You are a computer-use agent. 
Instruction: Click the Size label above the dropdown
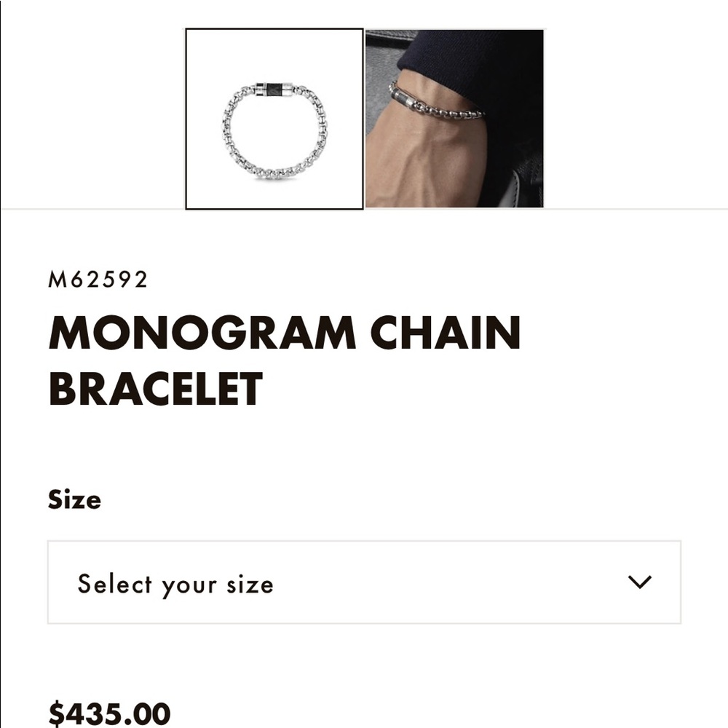[x=74, y=499]
